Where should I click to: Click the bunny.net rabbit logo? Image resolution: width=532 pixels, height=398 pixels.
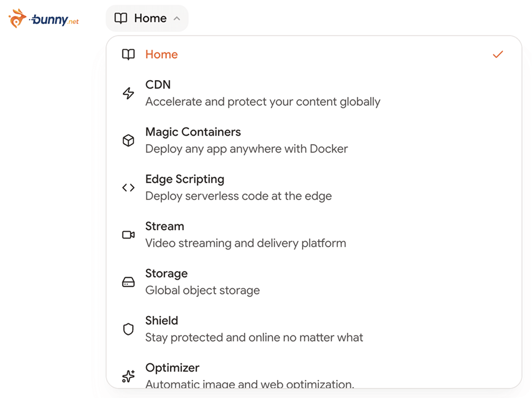(19, 19)
